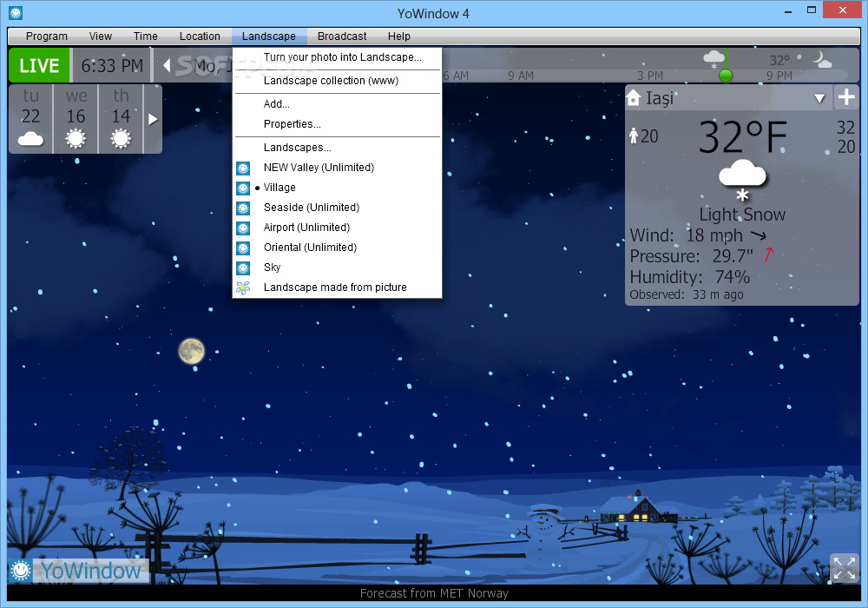The height and width of the screenshot is (608, 868).
Task: Open landscape Properties...
Action: pyautogui.click(x=337, y=123)
